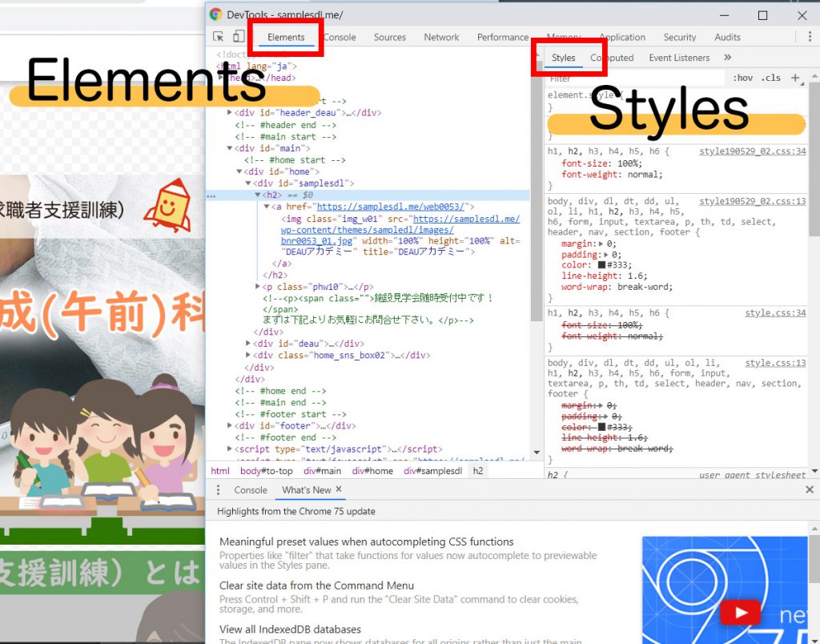Click the Styles Filter input field
This screenshot has width=820, height=644.
pos(625,78)
